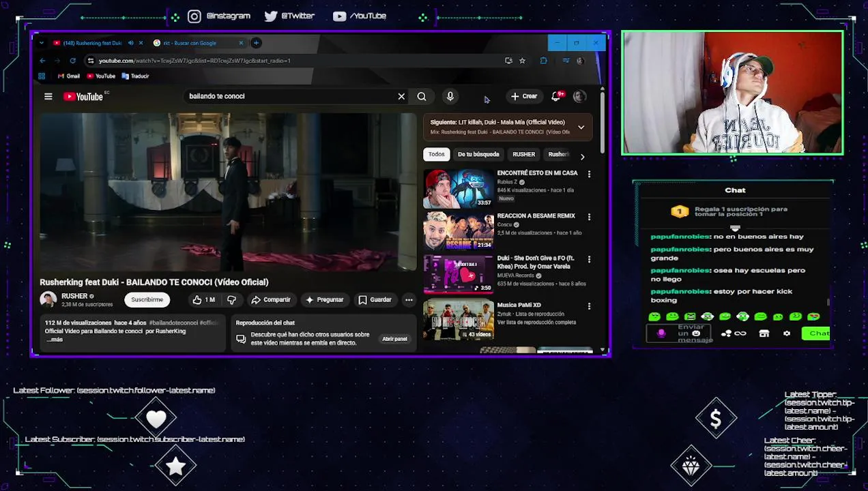Go to YouTube home via logo

(83, 97)
